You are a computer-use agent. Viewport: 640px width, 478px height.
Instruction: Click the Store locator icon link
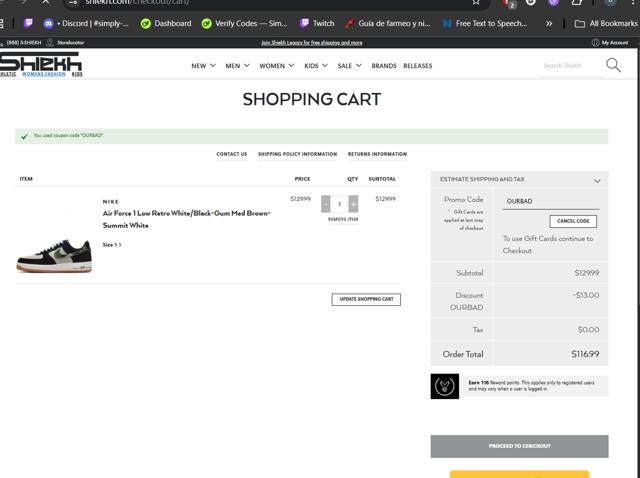pyautogui.click(x=66, y=42)
